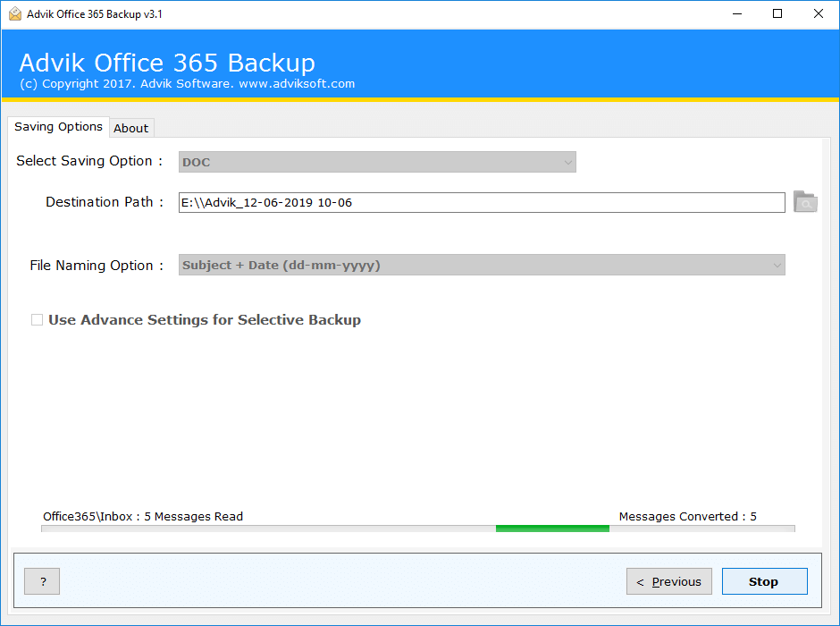Click the Advik Office 365 Backup banner heading
The width and height of the screenshot is (840, 626).
coord(167,63)
